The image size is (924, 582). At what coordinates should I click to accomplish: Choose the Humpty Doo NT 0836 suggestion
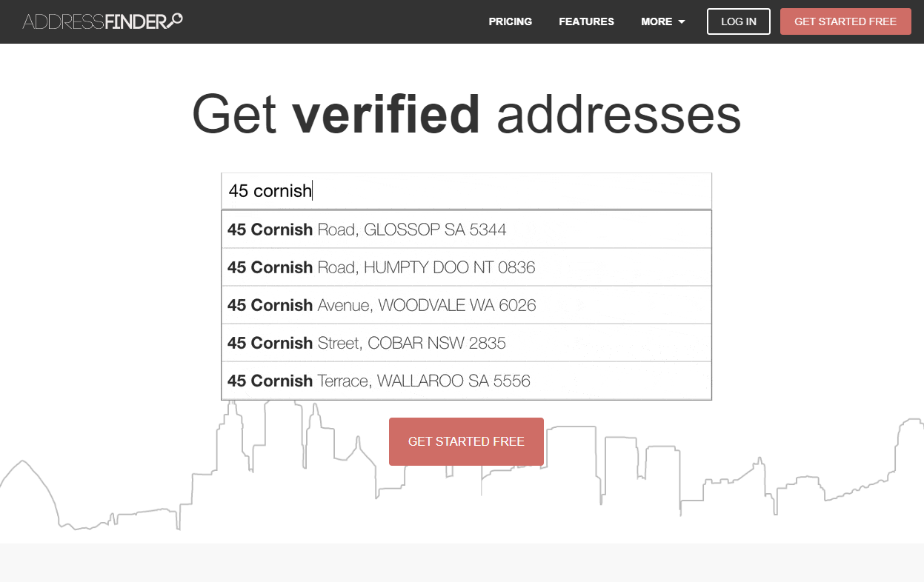tap(466, 267)
